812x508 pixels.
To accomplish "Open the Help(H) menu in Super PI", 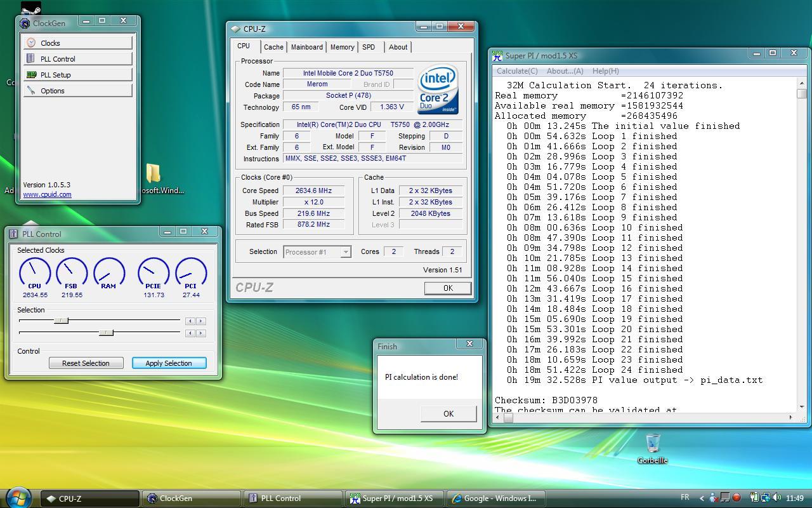I will tap(605, 71).
